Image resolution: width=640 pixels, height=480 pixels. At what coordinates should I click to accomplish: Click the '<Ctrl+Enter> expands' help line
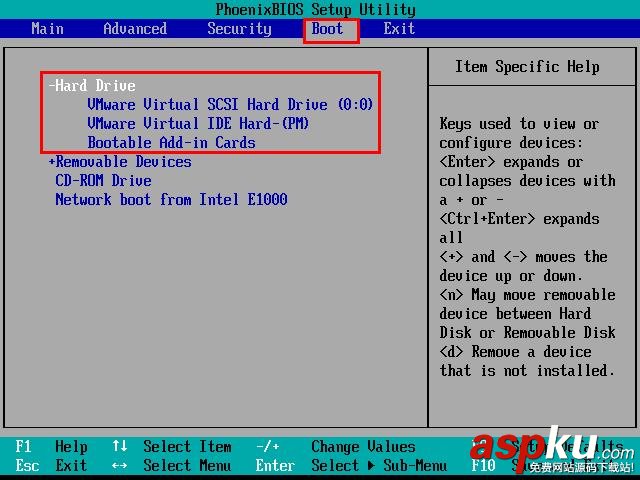(x=519, y=219)
